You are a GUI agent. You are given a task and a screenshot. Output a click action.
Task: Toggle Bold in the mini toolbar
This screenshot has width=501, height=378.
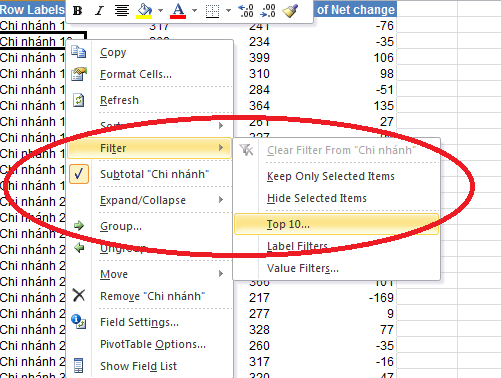point(77,11)
